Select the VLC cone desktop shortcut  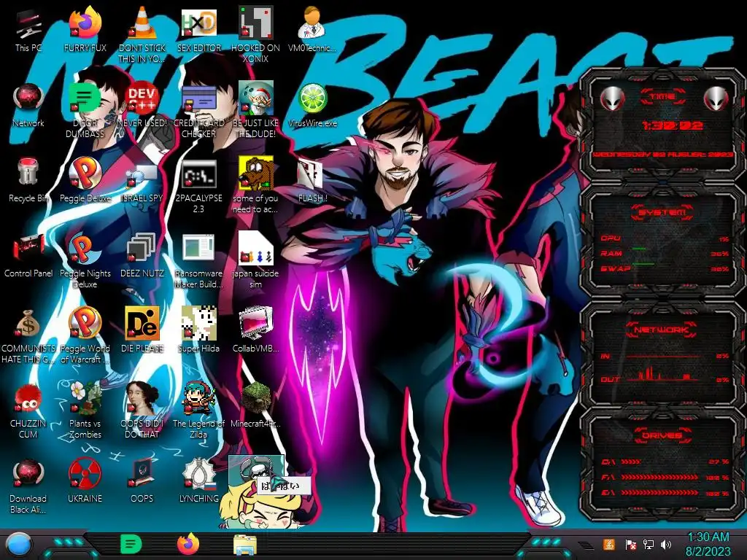(142, 34)
